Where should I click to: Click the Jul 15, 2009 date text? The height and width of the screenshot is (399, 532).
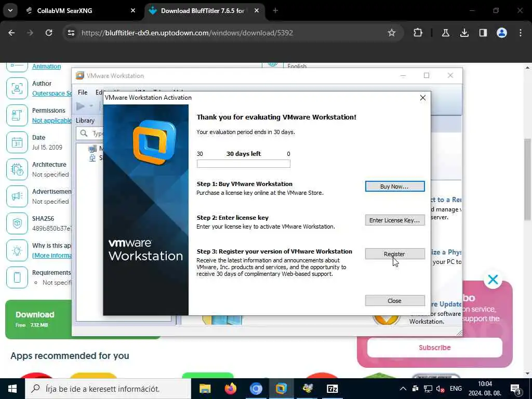point(47,147)
